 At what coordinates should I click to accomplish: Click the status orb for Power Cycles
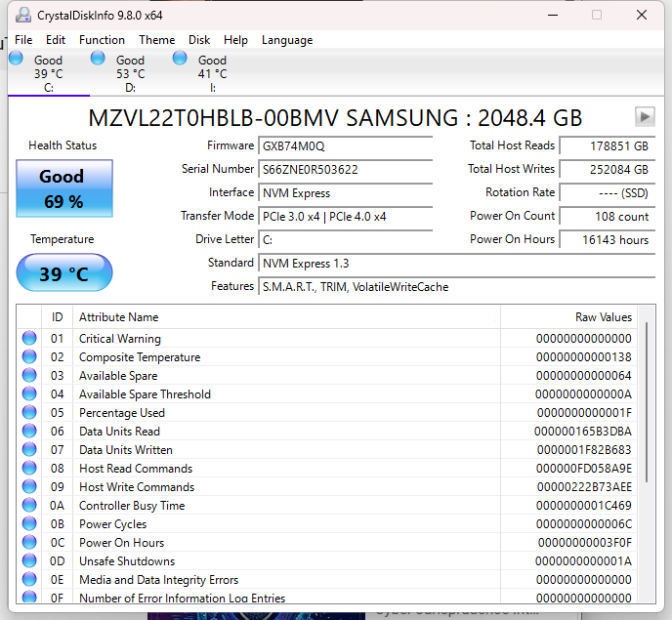(x=29, y=523)
